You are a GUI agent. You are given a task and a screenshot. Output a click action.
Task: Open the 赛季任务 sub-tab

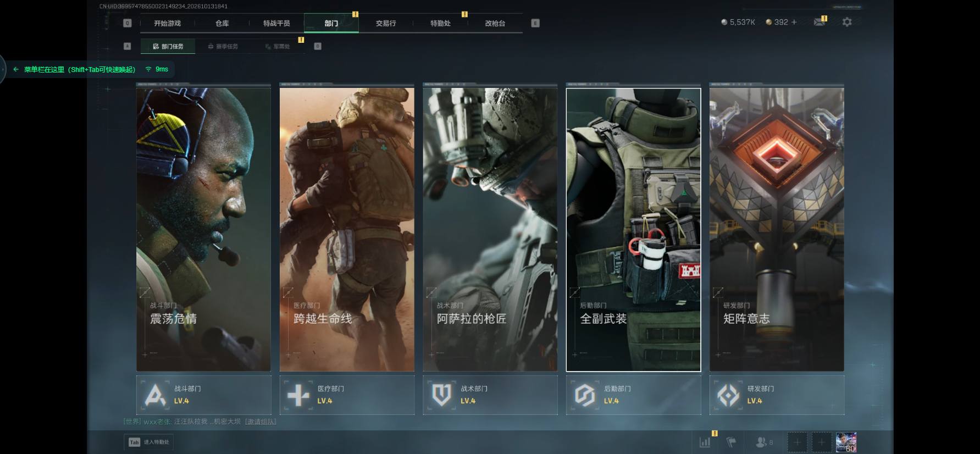223,47
